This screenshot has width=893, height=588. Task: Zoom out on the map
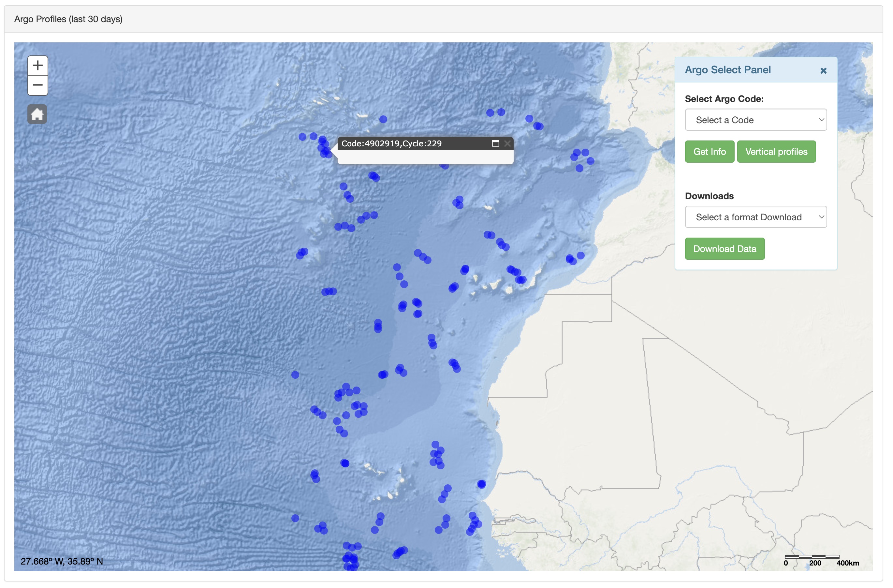37,85
